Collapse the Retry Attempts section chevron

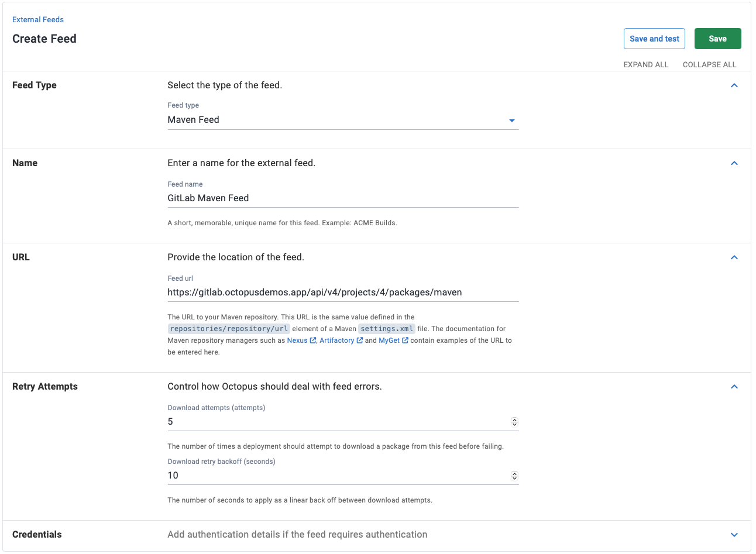(x=734, y=387)
